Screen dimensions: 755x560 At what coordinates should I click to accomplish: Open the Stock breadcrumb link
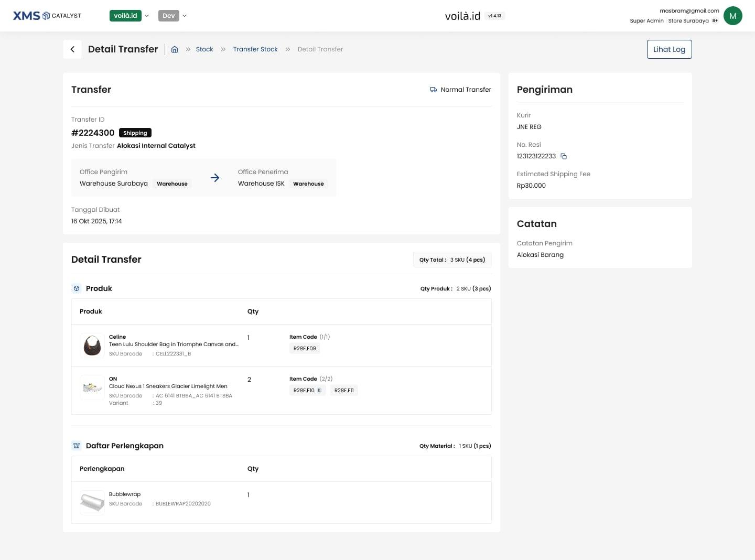[204, 49]
